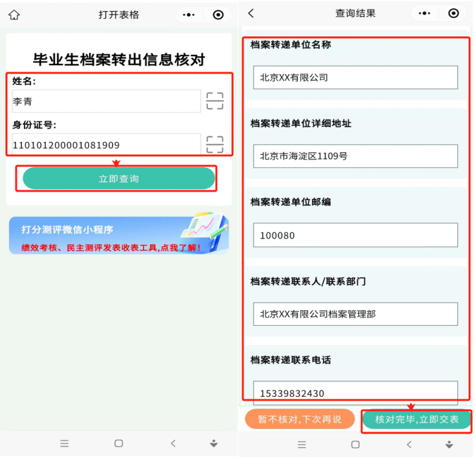Screen dimensions: 476x460
Task: Tap the scan icon beside the 姓名 field
Action: (x=215, y=101)
